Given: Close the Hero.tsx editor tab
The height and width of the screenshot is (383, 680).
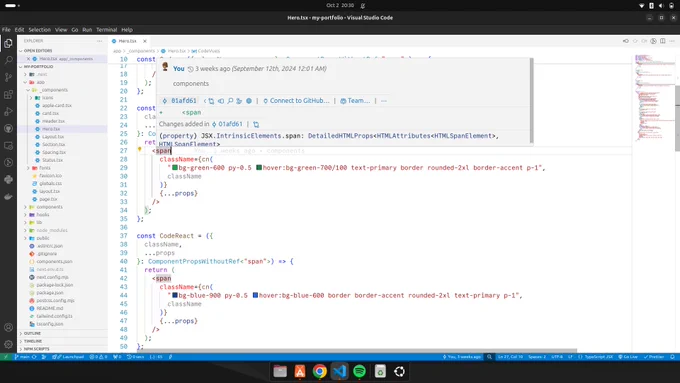Looking at the screenshot, I should pos(144,41).
